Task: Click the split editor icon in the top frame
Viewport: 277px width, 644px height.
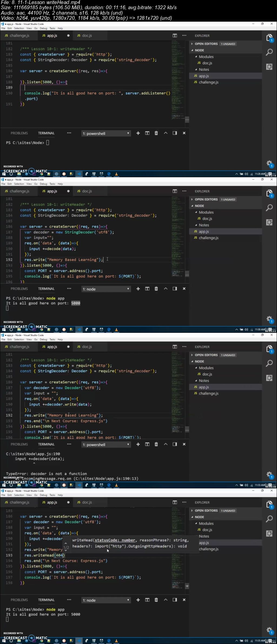Action: pos(175,35)
